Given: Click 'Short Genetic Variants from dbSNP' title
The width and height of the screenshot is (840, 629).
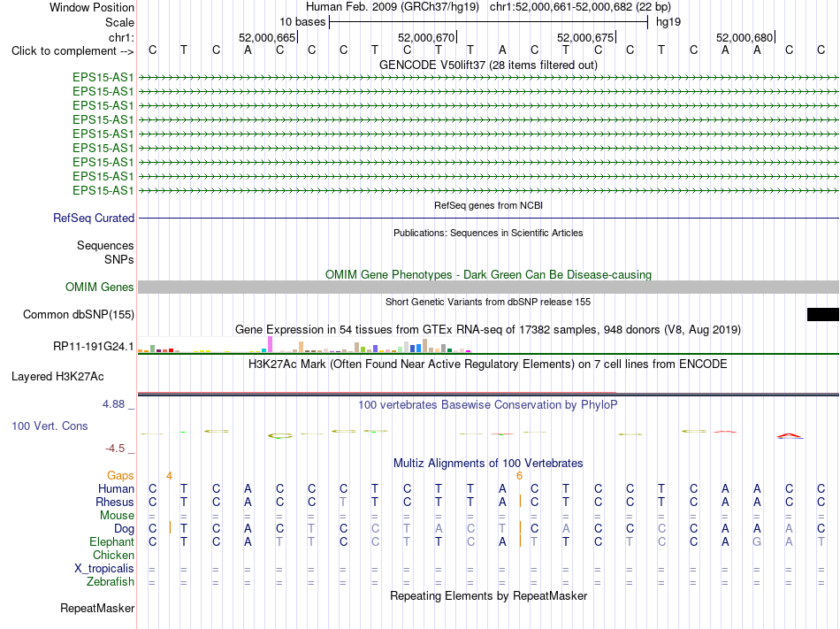Looking at the screenshot, I should 488,302.
